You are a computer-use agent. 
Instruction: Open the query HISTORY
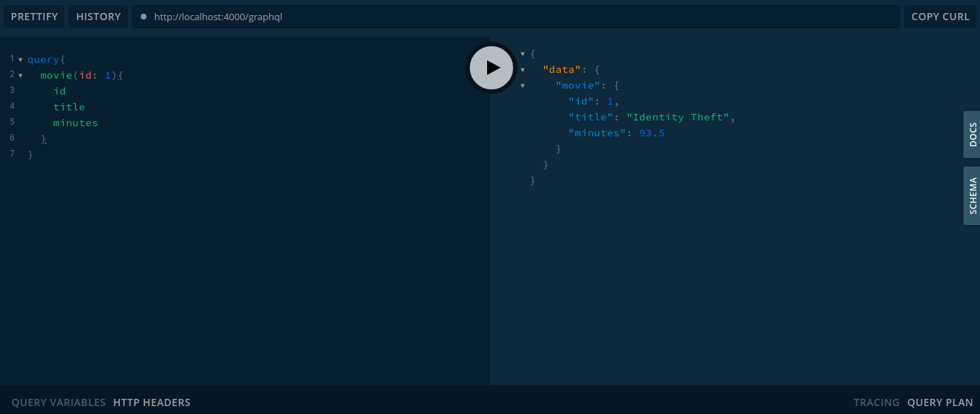pyautogui.click(x=98, y=17)
